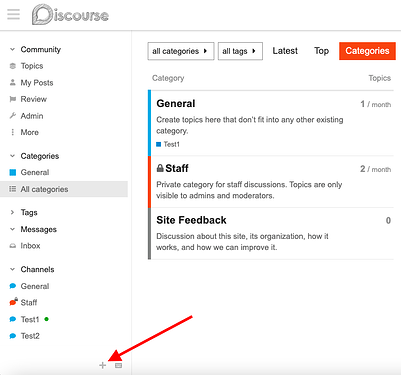Collapse the Channels section chevron
The image size is (401, 375).
pyautogui.click(x=12, y=269)
